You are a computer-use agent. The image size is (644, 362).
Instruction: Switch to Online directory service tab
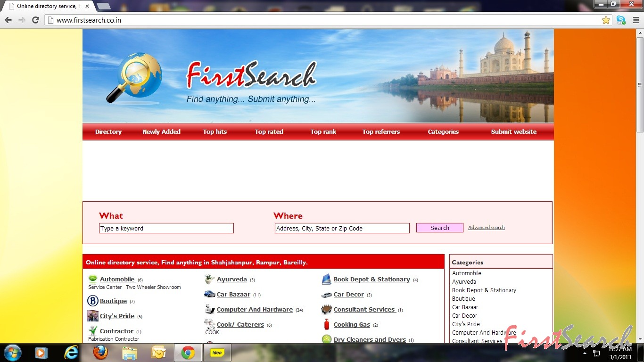(49, 6)
